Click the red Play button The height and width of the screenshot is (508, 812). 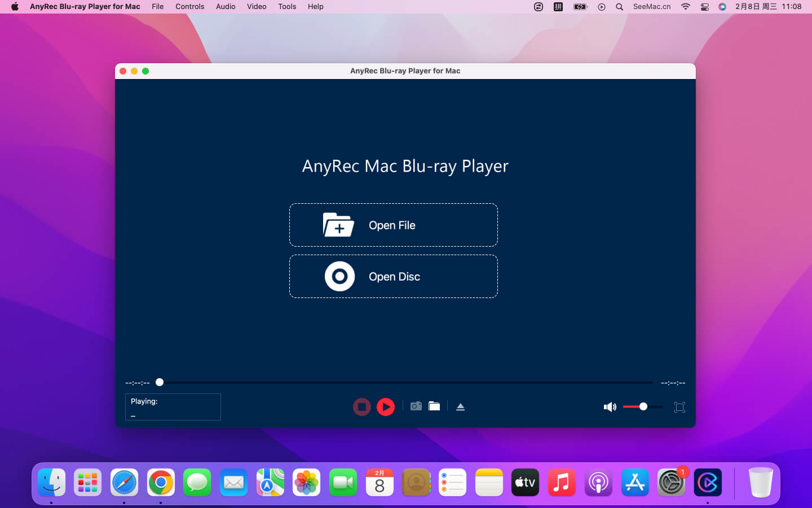[386, 406]
